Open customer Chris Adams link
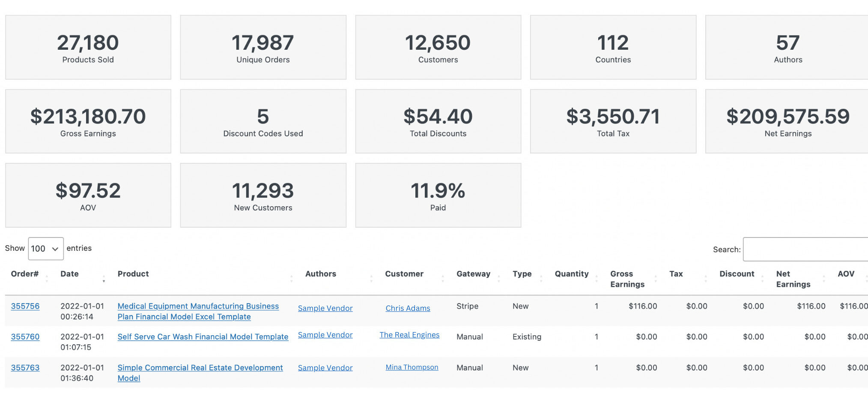The image size is (868, 397). 408,308
